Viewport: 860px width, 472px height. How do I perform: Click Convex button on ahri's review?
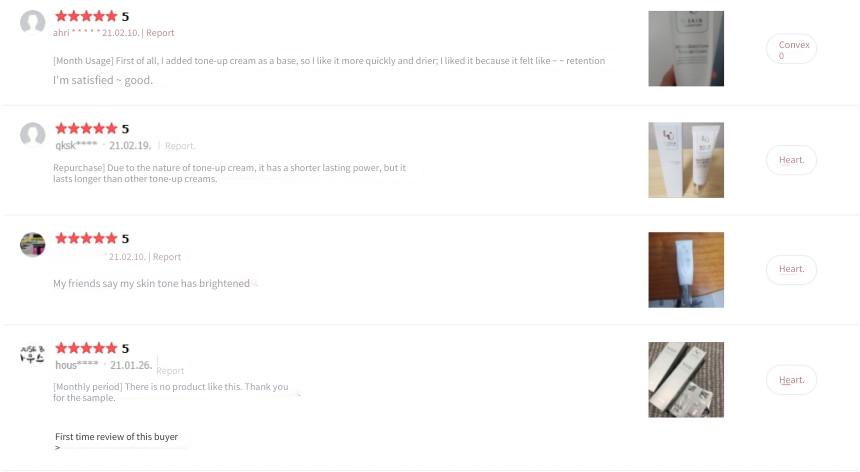coord(791,49)
